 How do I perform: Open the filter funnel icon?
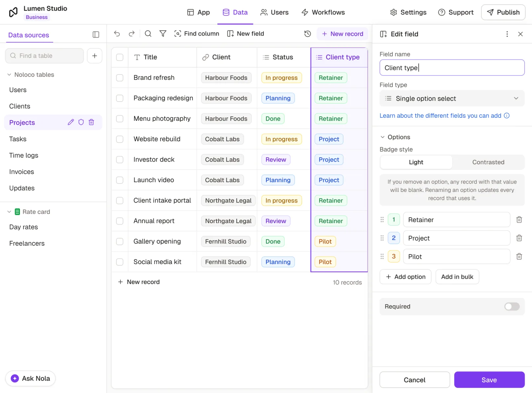(x=163, y=34)
